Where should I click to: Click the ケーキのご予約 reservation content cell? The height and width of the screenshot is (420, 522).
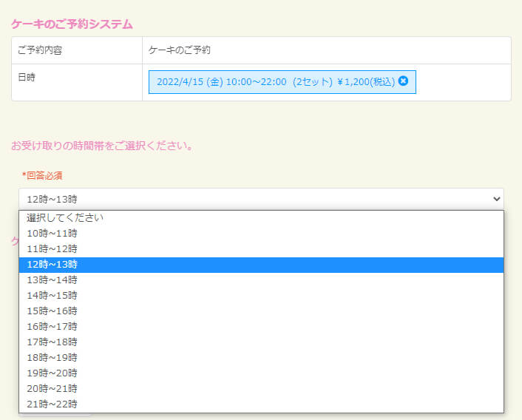coord(180,50)
